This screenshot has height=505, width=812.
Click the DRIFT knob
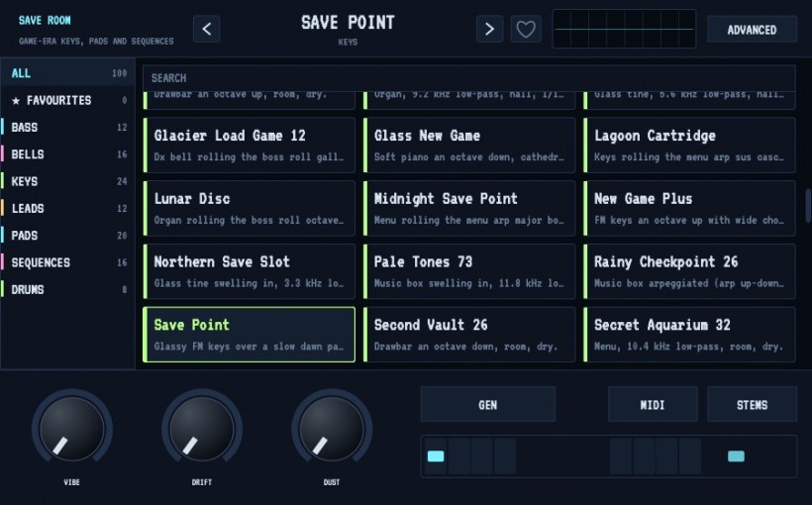pos(202,429)
